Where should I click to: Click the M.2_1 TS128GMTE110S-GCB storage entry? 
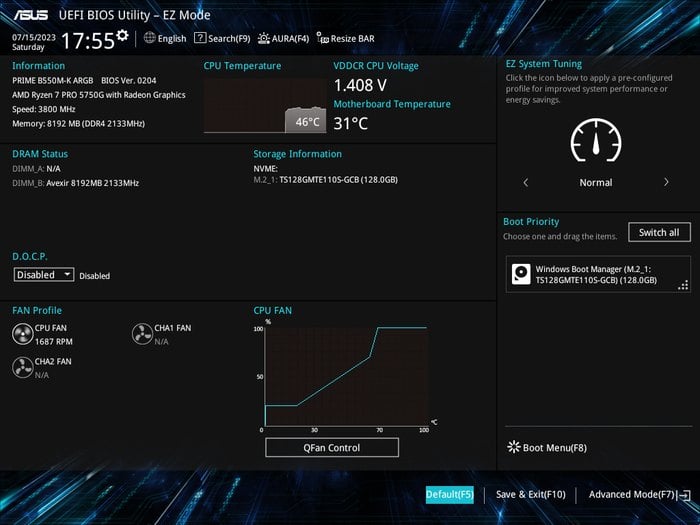325,179
